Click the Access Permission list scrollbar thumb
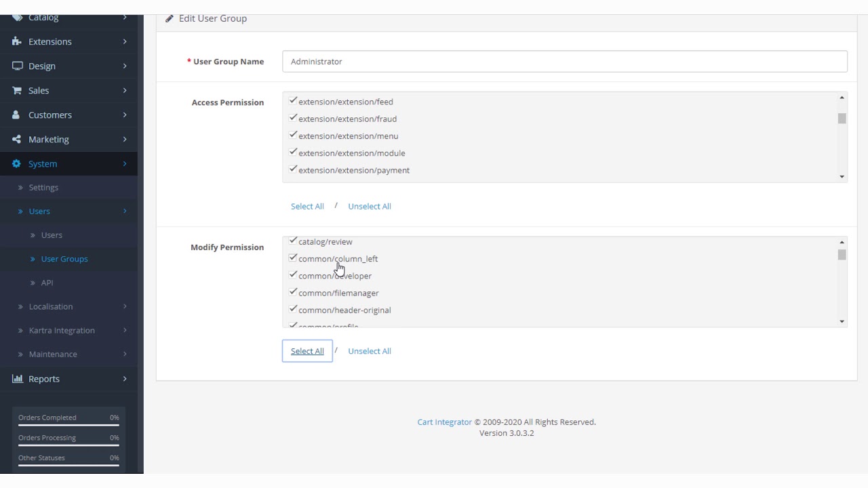The image size is (868, 488). pyautogui.click(x=842, y=119)
